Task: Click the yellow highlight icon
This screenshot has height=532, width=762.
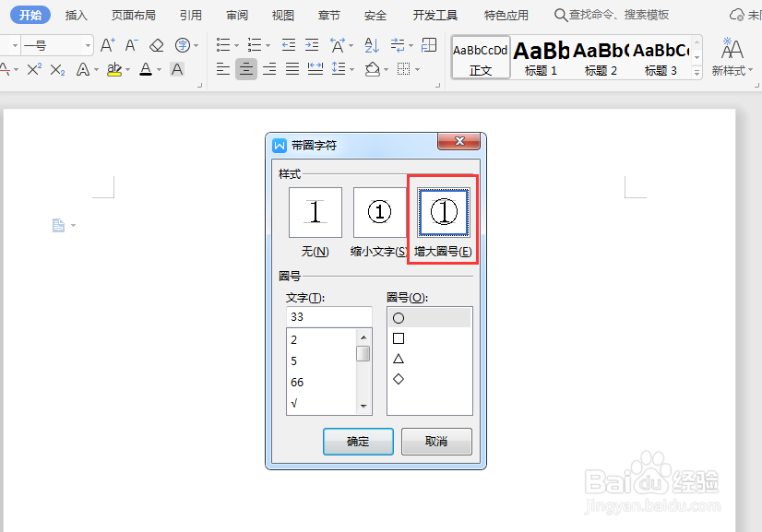Action: pos(114,69)
